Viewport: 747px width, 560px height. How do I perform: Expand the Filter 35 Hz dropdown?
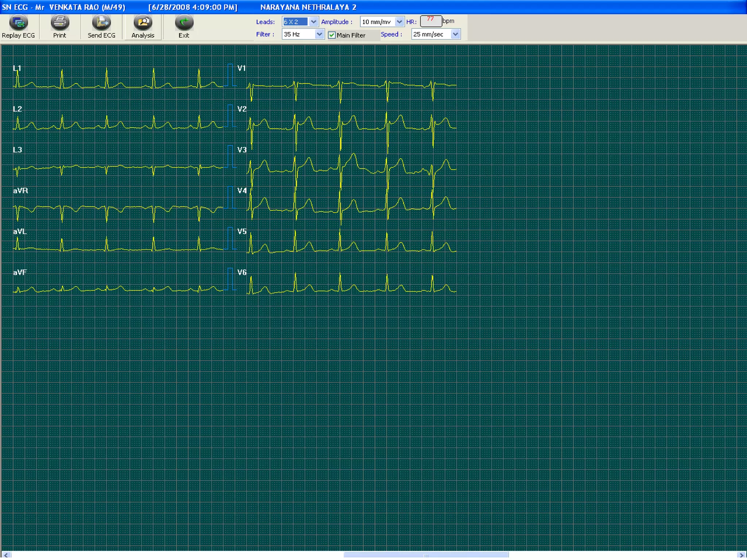click(319, 34)
